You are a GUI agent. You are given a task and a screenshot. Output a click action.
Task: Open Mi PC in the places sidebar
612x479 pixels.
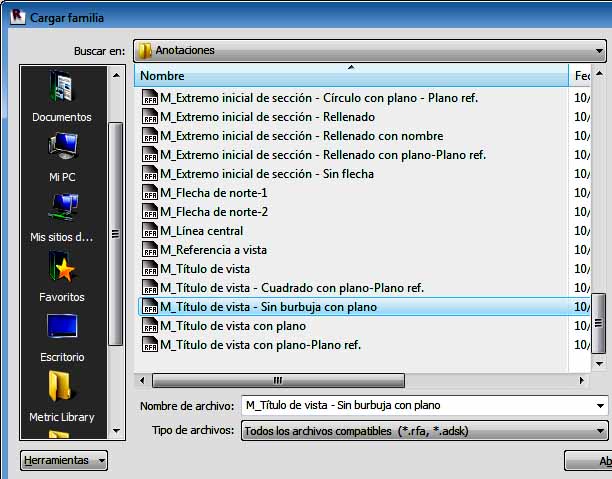point(62,157)
